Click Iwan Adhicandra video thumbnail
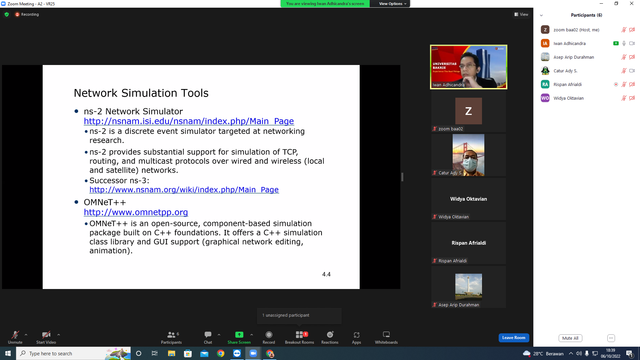The width and height of the screenshot is (640, 360). (469, 67)
